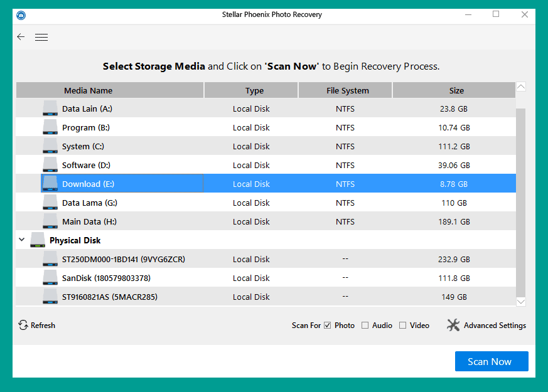The width and height of the screenshot is (548, 392).
Task: Select the ST250DM000-1BD141 (9VYG6ZCR) disk
Action: (x=124, y=260)
